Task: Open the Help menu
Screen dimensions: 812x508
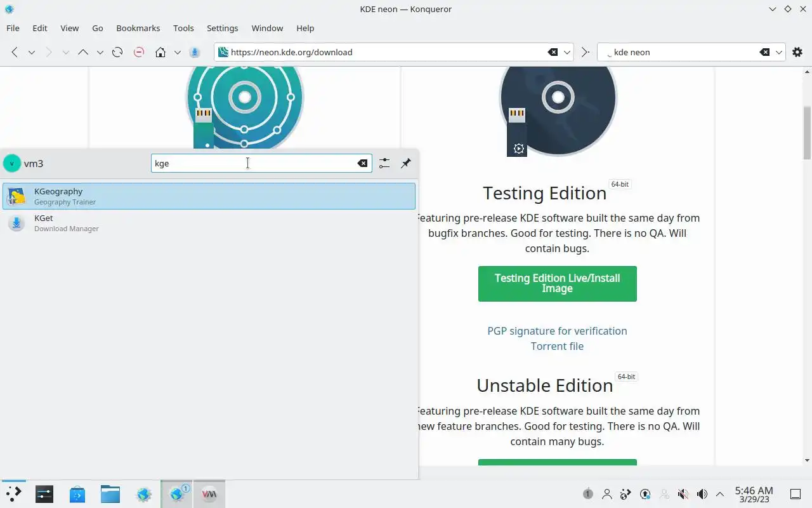Action: 305,28
